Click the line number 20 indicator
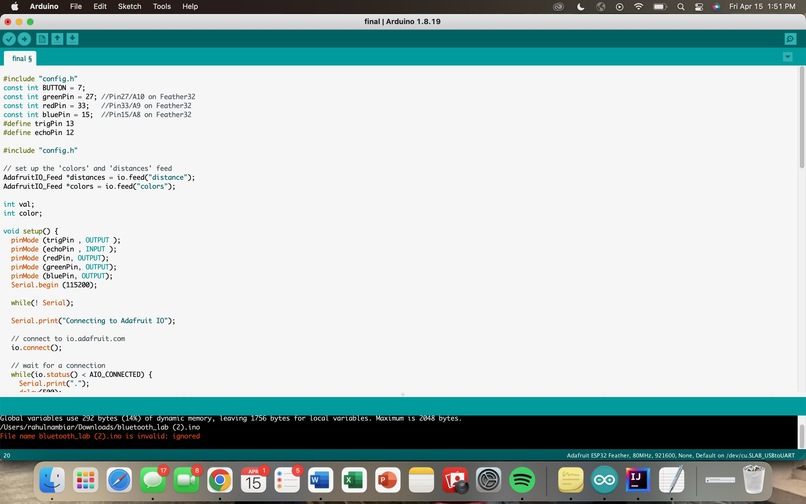This screenshot has width=806, height=504. (x=7, y=455)
